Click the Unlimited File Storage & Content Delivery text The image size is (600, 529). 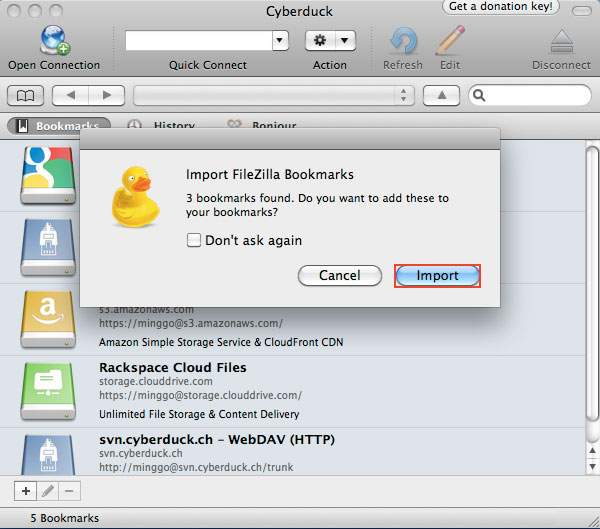point(199,414)
